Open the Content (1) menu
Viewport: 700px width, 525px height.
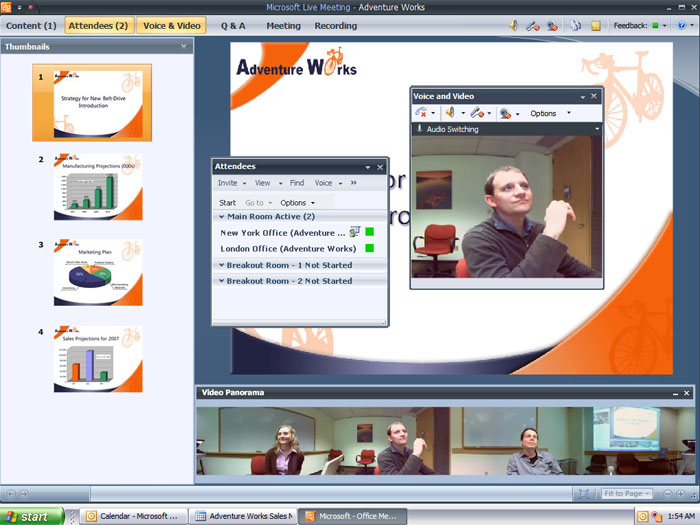click(31, 25)
